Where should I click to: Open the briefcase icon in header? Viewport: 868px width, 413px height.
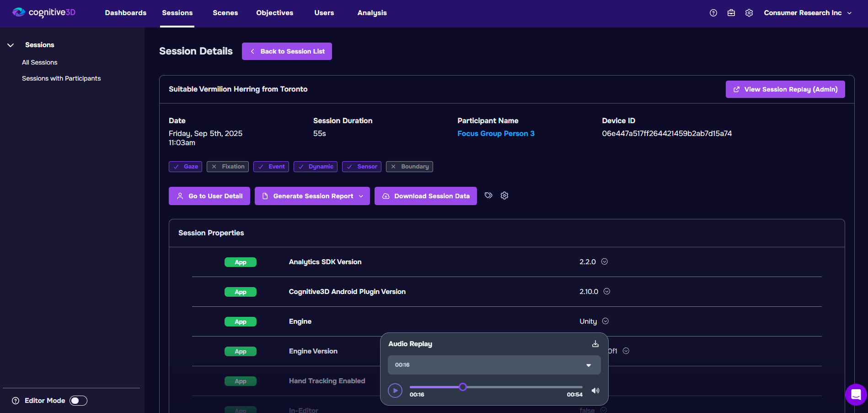731,13
